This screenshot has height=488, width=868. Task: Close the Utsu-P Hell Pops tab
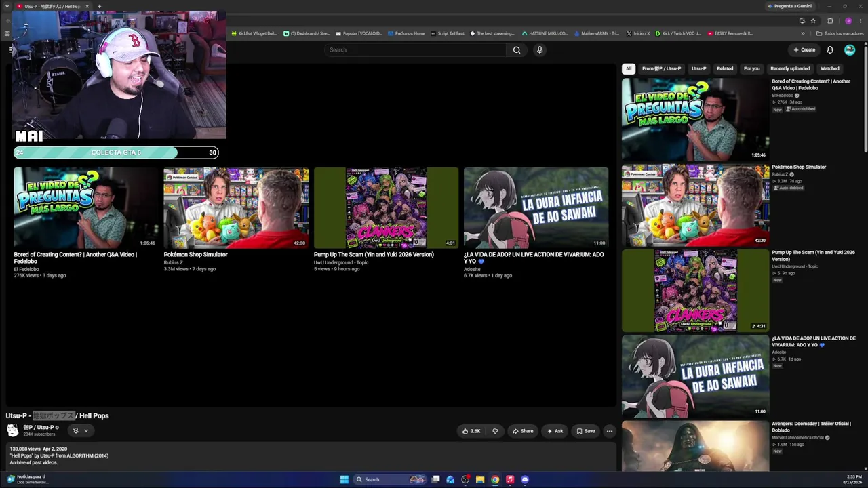point(87,6)
